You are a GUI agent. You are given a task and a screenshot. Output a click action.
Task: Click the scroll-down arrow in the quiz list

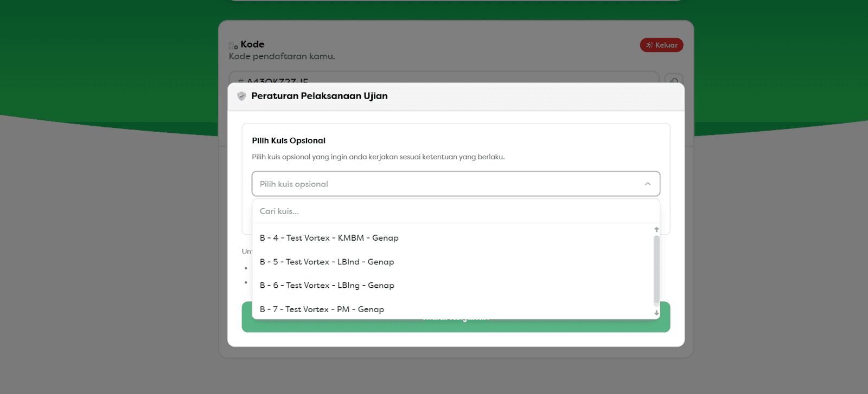click(656, 313)
